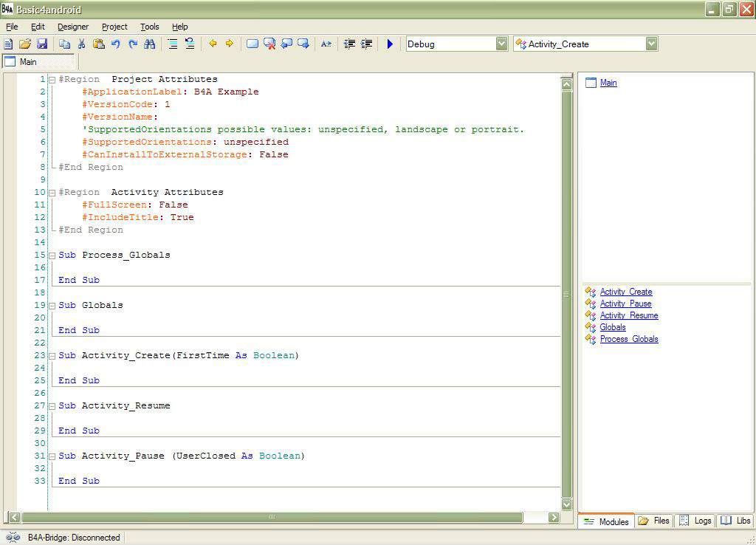Viewport: 756px width, 545px height.
Task: Open the Debug build mode dropdown
Action: 501,44
